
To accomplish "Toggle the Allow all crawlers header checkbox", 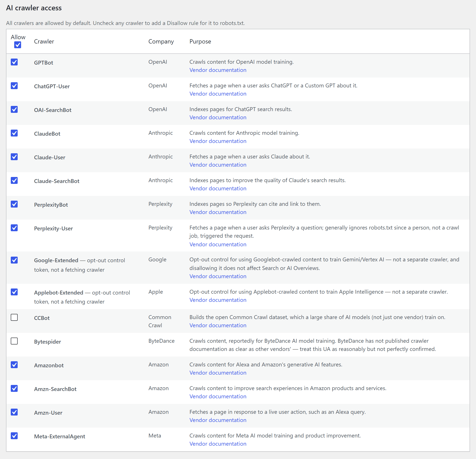I will pos(17,45).
